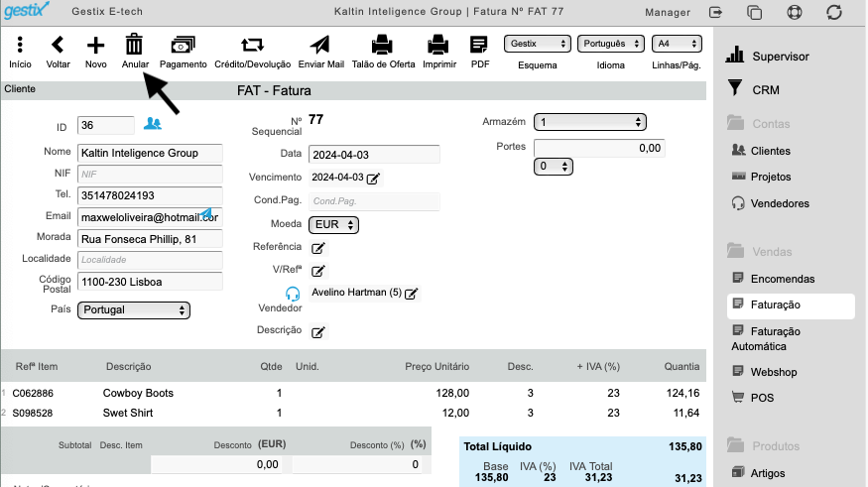Click the Cond.Pag. field
The width and height of the screenshot is (868, 487).
374,201
